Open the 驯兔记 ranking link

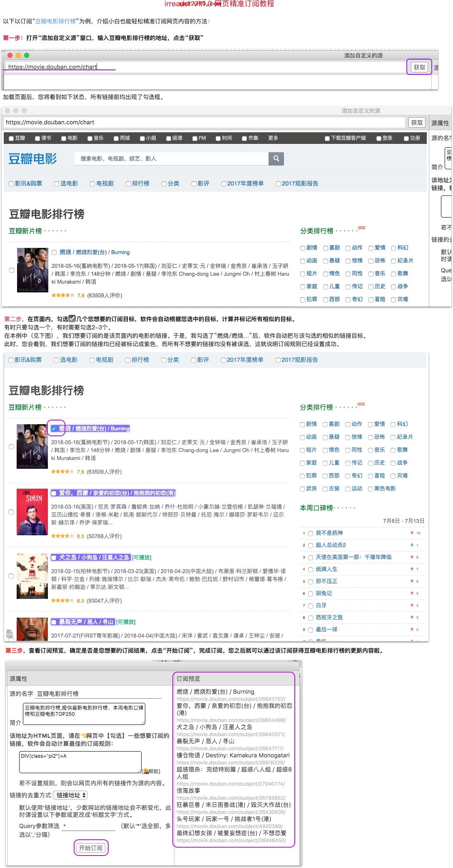click(x=324, y=593)
